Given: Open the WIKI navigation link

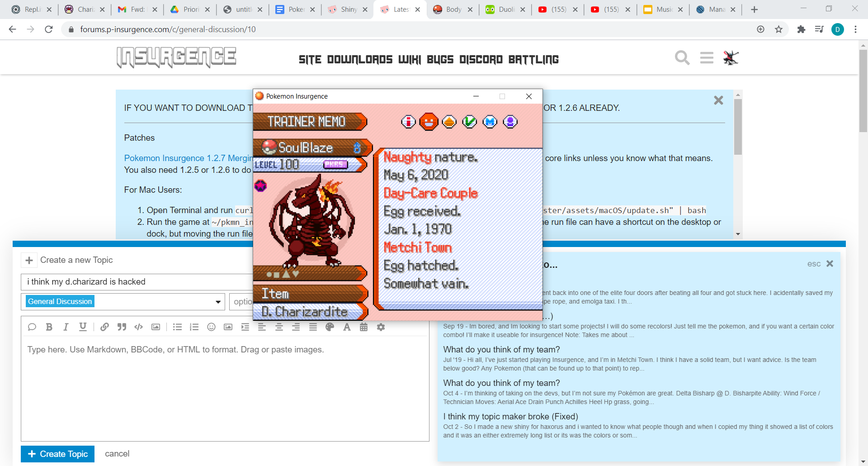Looking at the screenshot, I should pyautogui.click(x=410, y=60).
